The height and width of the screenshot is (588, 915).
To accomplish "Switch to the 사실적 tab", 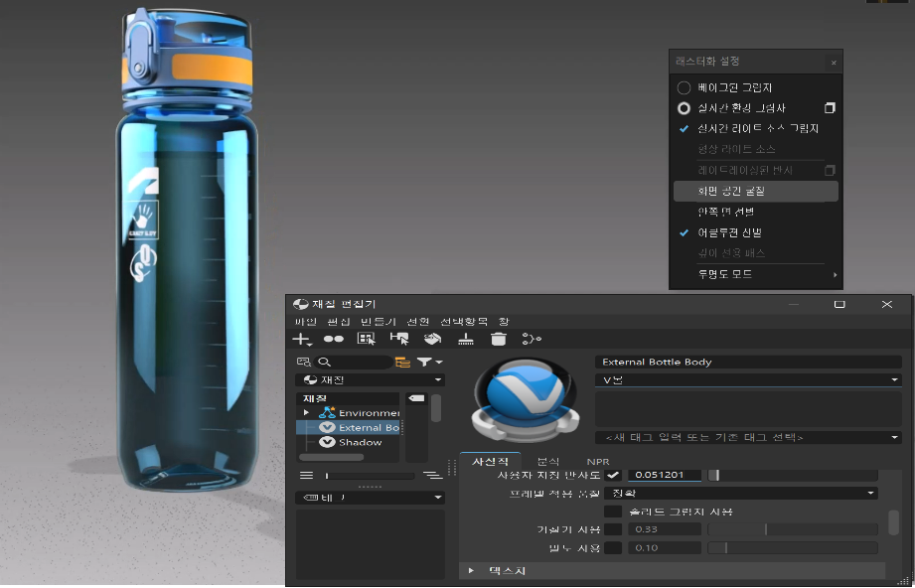I will pyautogui.click(x=490, y=462).
